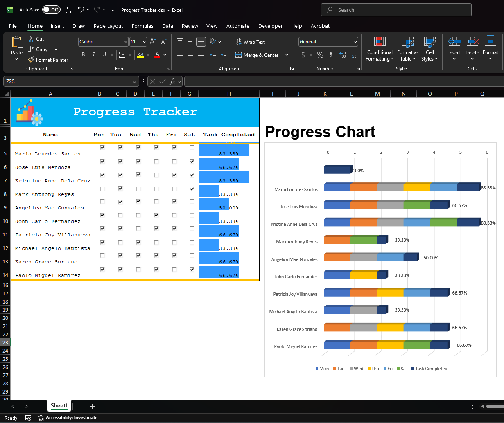Select the Increase Decimal icon
This screenshot has width=504, height=423.
[x=342, y=54]
